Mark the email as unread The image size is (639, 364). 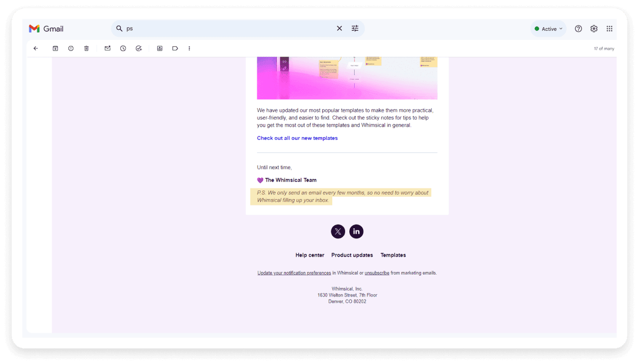[x=108, y=48]
